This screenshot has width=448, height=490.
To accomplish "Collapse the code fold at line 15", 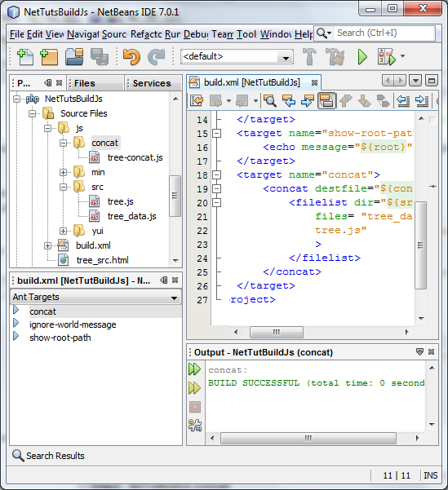I will pos(216,134).
